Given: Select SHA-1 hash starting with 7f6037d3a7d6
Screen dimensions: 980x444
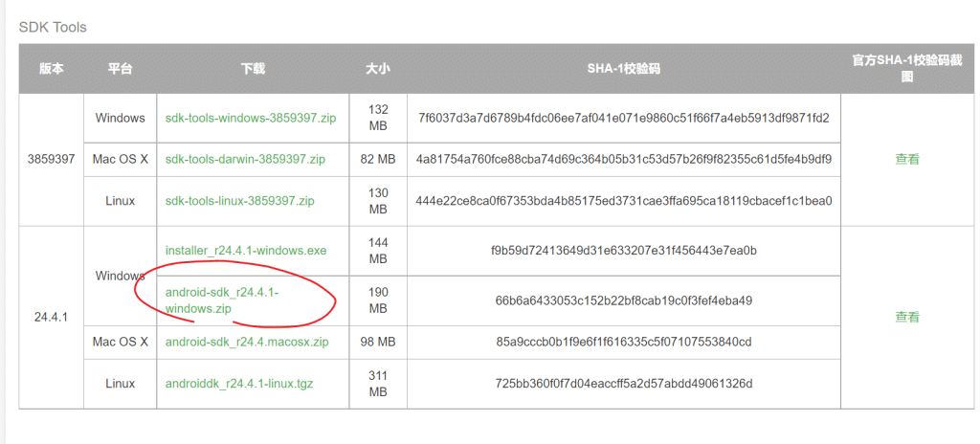Looking at the screenshot, I should tap(624, 118).
